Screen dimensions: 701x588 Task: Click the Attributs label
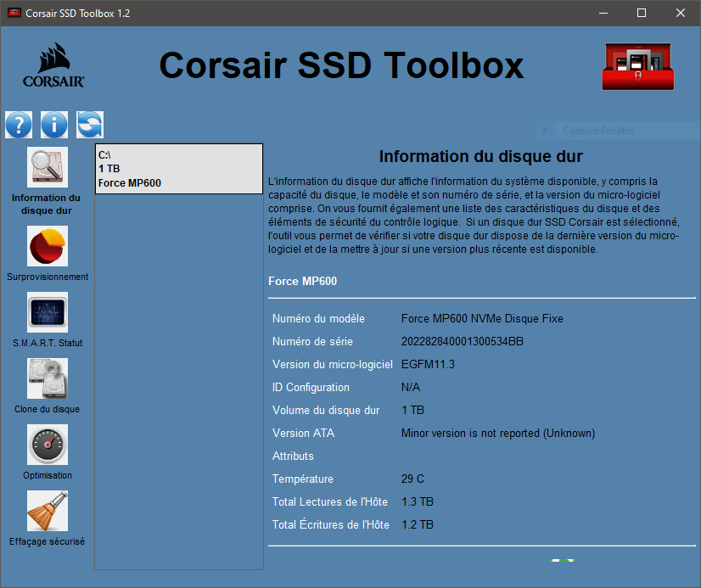[293, 456]
